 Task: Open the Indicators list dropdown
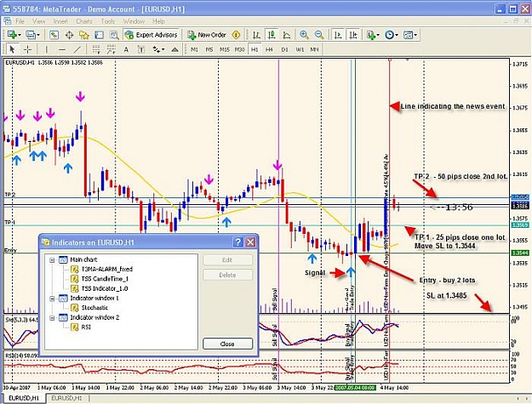tap(373, 35)
